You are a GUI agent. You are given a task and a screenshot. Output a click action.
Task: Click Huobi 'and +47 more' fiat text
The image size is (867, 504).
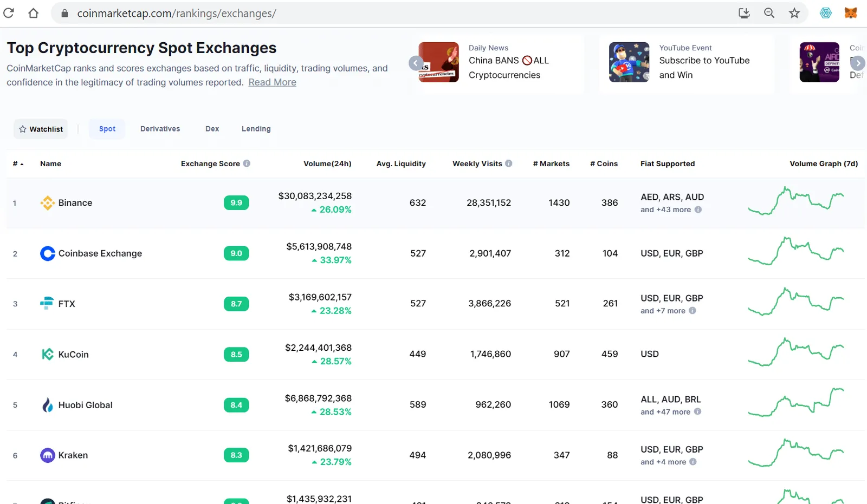tap(665, 412)
